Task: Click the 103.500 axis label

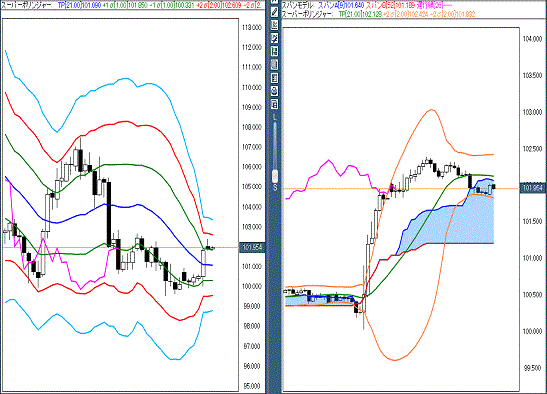Action: tap(533, 76)
